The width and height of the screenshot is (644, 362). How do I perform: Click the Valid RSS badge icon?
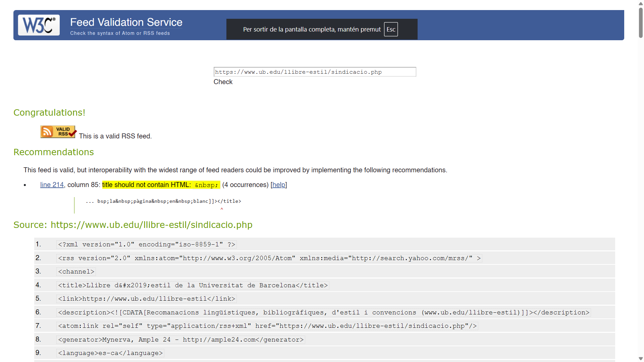tap(58, 132)
